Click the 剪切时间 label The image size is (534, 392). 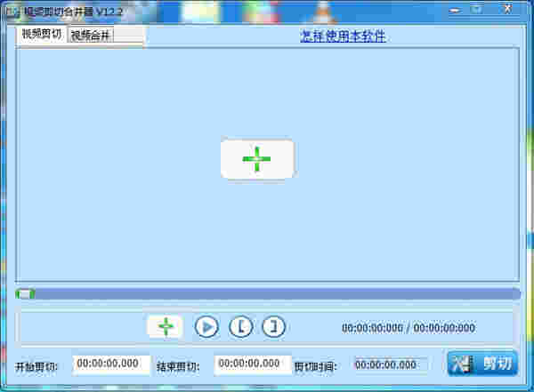(315, 367)
